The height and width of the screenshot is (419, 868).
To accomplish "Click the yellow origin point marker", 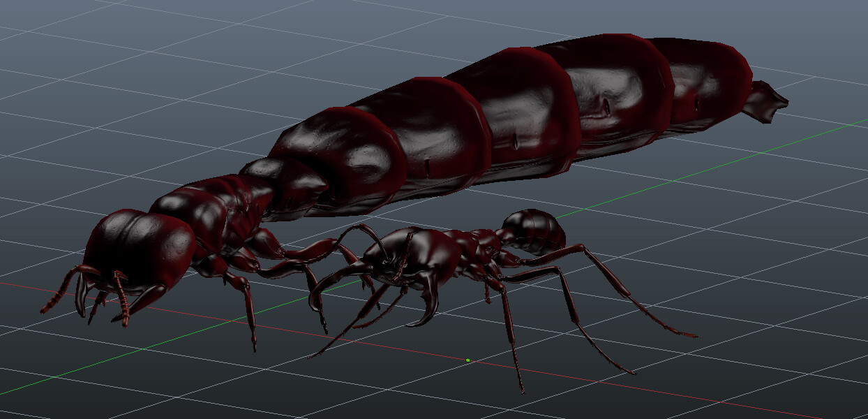I will tap(467, 359).
